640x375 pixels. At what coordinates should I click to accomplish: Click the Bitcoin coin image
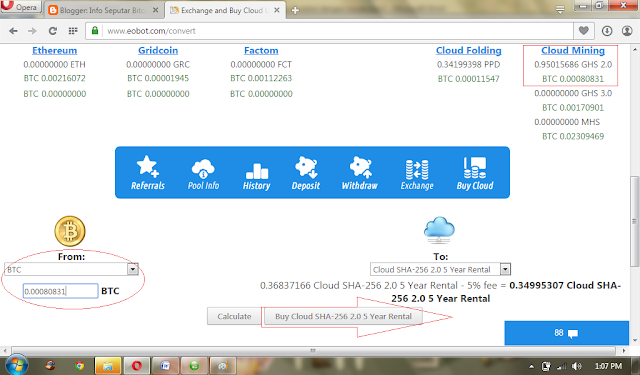point(70,231)
